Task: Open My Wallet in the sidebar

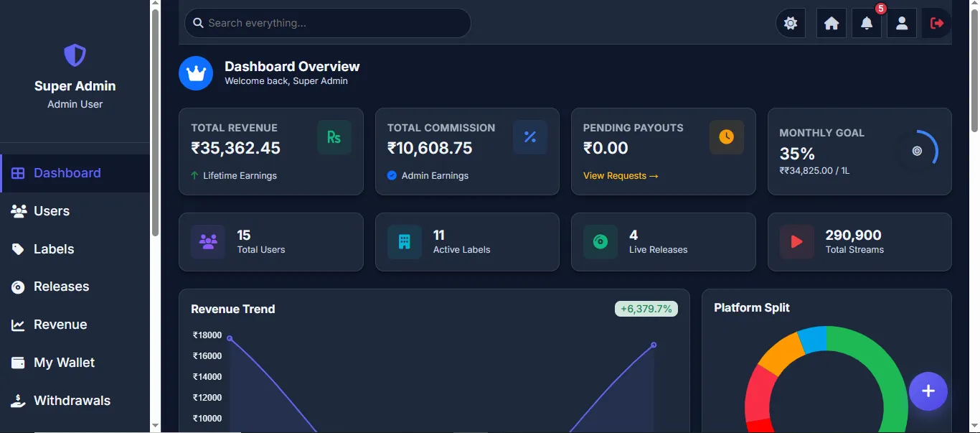Action: coord(75,363)
